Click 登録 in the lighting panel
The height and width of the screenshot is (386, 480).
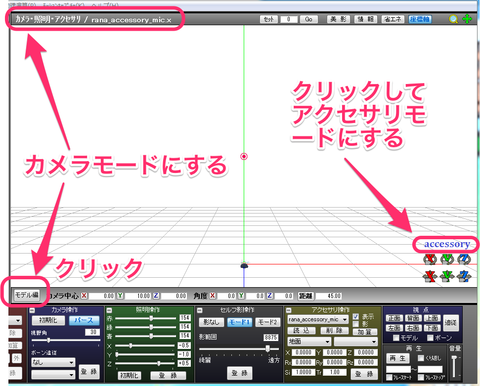(168, 375)
